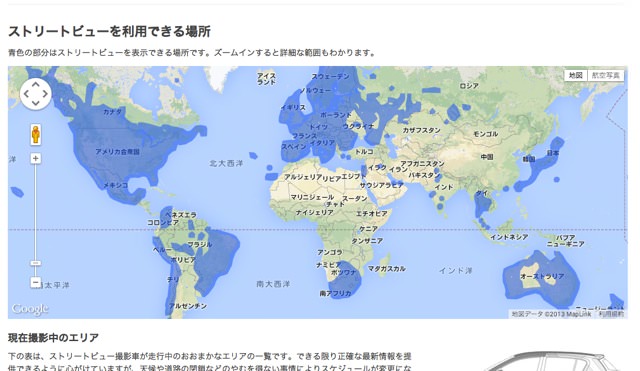The width and height of the screenshot is (640, 371).
Task: Click the カナダ label on the map
Action: [112, 111]
